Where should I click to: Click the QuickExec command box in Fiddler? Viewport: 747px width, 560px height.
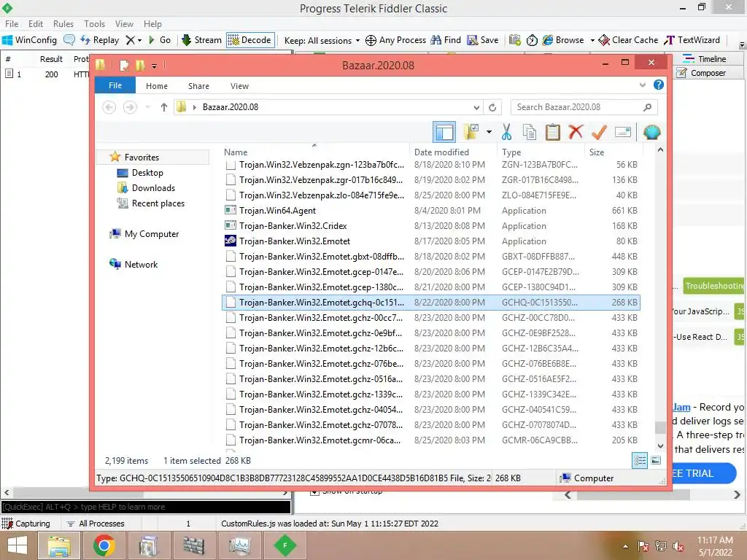click(x=146, y=507)
